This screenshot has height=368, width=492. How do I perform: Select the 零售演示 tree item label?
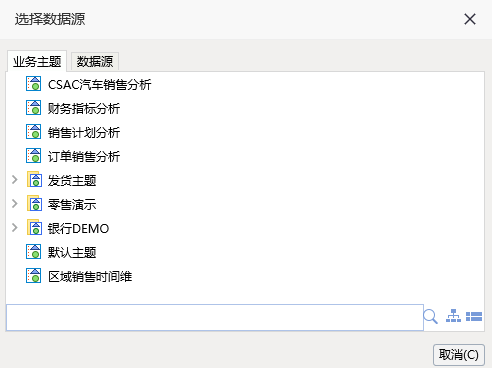72,204
